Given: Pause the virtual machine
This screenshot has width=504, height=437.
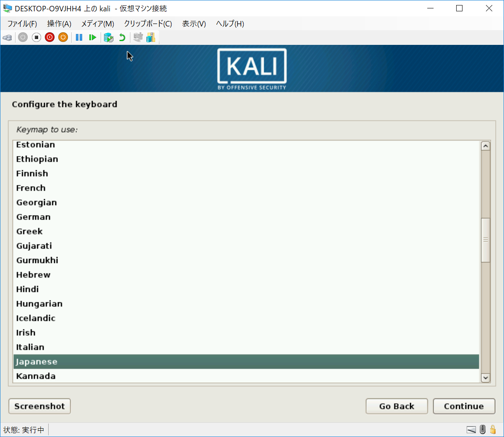Looking at the screenshot, I should click(x=79, y=38).
